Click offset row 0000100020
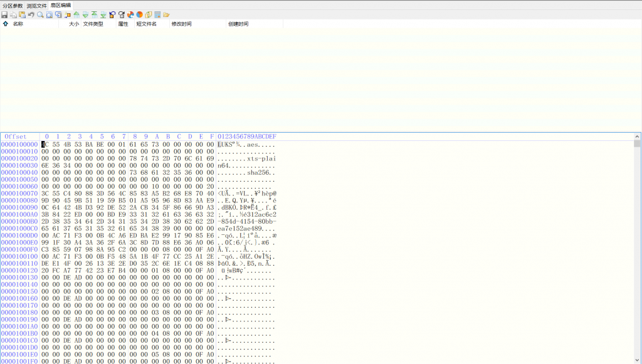Viewport: 642px width, 364px height. (x=19, y=159)
